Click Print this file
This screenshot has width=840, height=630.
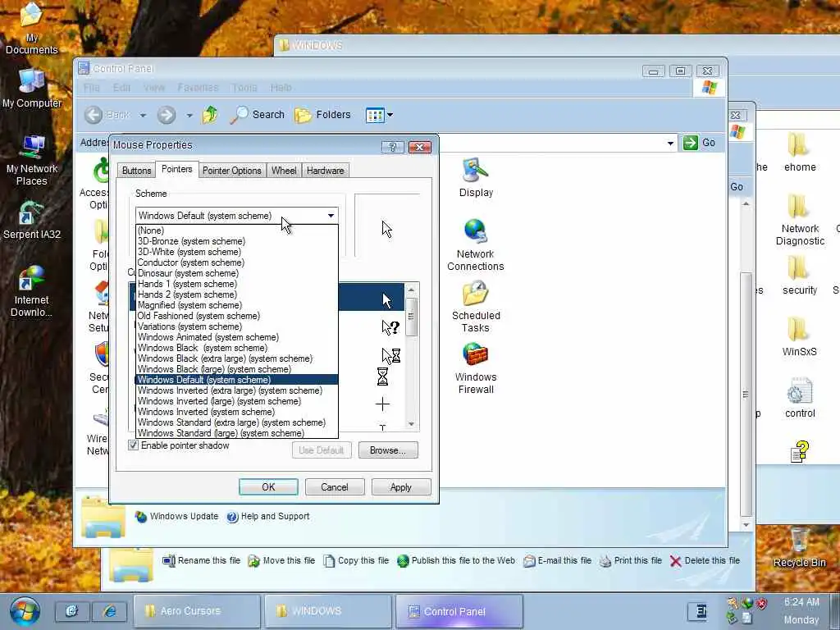point(631,560)
